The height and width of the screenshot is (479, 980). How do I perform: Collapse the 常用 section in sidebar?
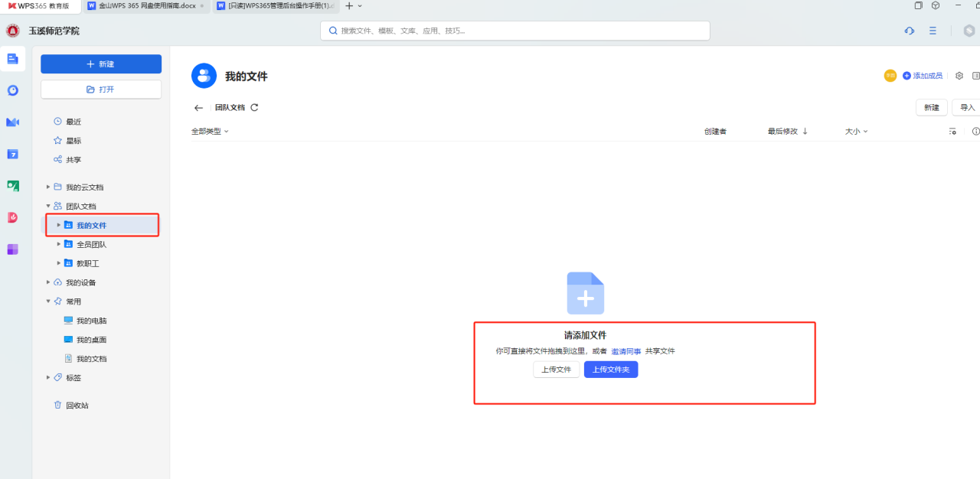[48, 301]
